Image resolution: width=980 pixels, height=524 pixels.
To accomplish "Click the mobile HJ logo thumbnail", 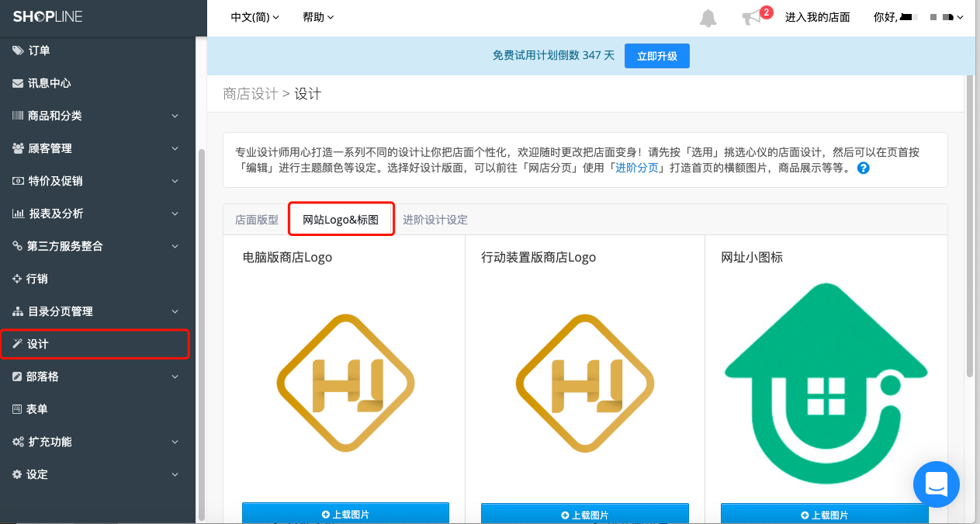I will click(585, 383).
